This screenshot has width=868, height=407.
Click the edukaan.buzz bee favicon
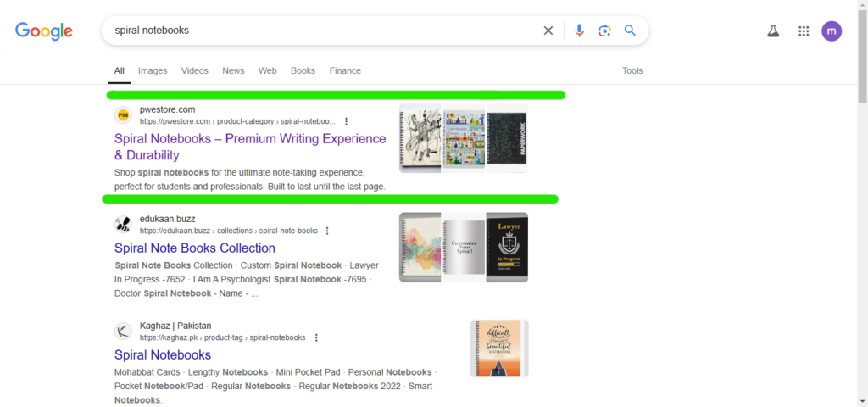[124, 224]
